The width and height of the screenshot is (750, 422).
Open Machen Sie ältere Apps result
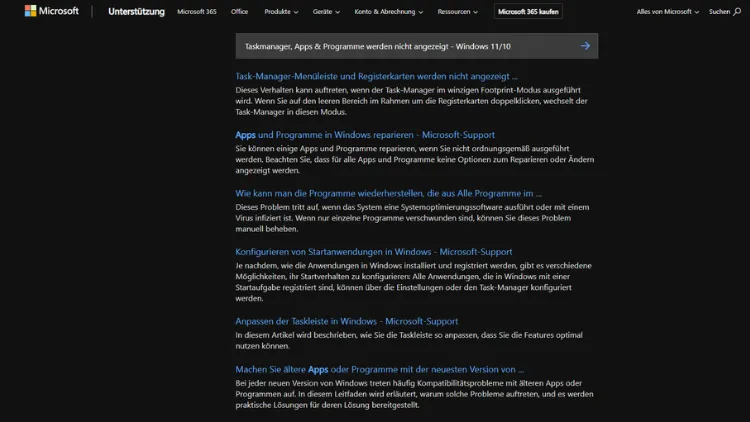click(379, 369)
